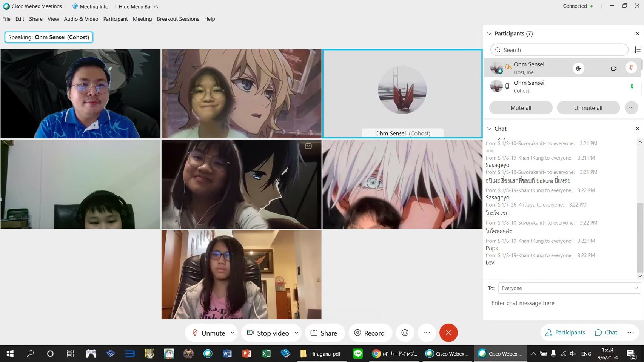Screen dimensions: 644x362
Task: Open Hiragana_pdf folder in taskbar
Action: 321,354
